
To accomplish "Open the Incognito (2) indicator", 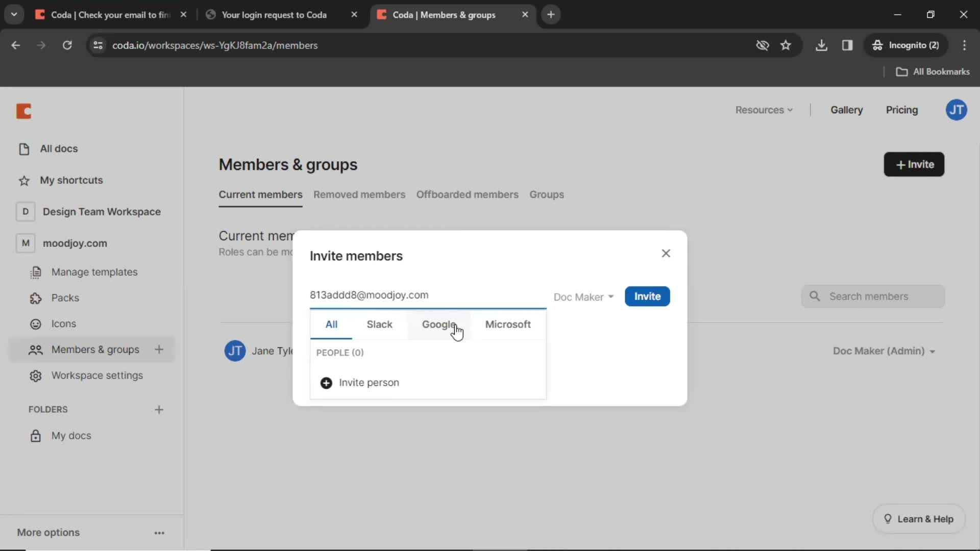I will tap(905, 45).
